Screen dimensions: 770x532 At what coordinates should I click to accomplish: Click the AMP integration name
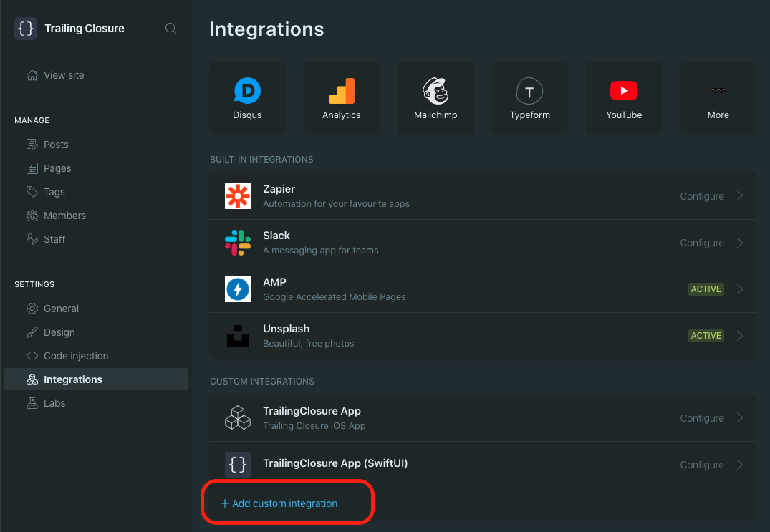[x=274, y=282]
